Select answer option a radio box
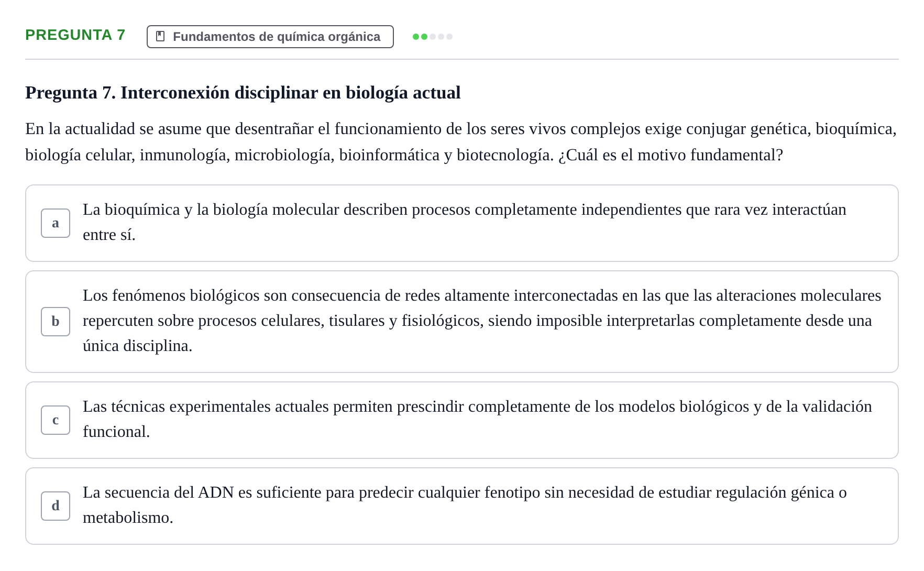 point(56,223)
